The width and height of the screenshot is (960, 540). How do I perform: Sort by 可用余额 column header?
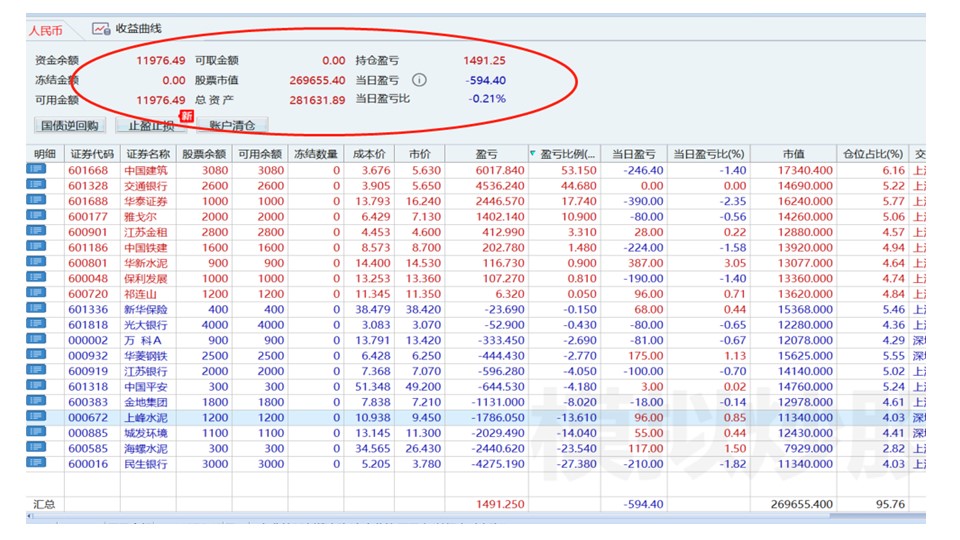click(x=260, y=154)
